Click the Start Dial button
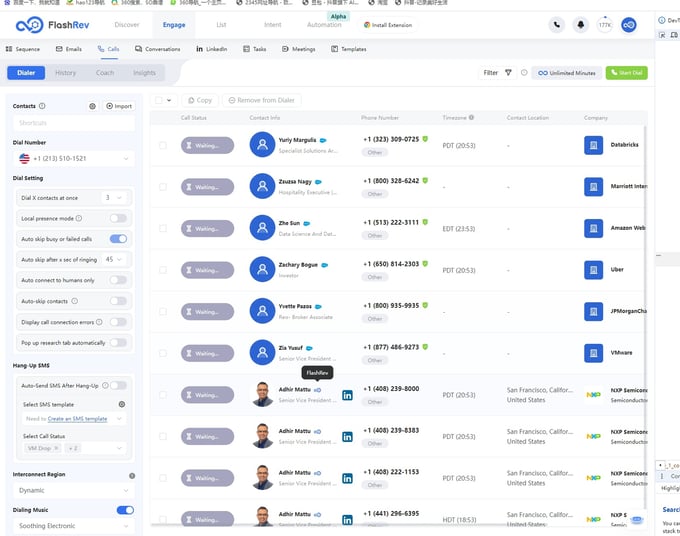680x536 pixels. (x=627, y=72)
